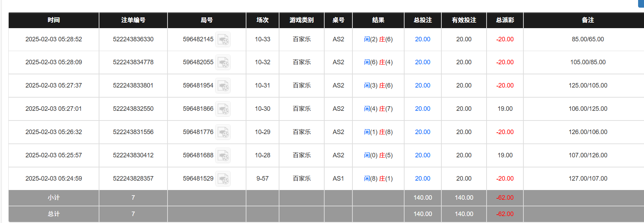Click replay icon beside round 596481954
Viewport: 644px width, 223px height.
pos(223,86)
